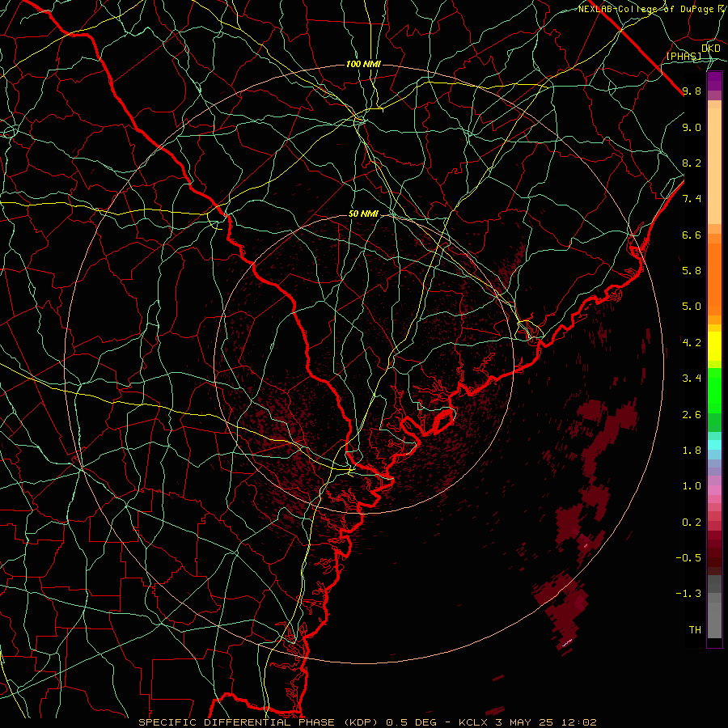Select the 4.2 scale value
Viewport: 728px width, 728px height.
(692, 343)
